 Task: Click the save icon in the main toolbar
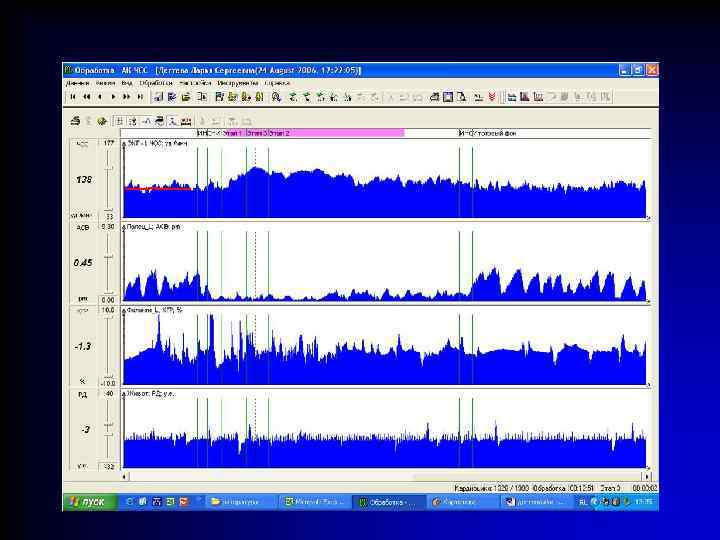[172, 97]
